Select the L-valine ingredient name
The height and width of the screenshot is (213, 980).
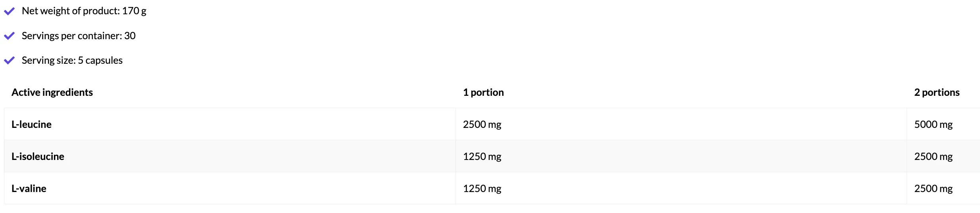coord(29,188)
